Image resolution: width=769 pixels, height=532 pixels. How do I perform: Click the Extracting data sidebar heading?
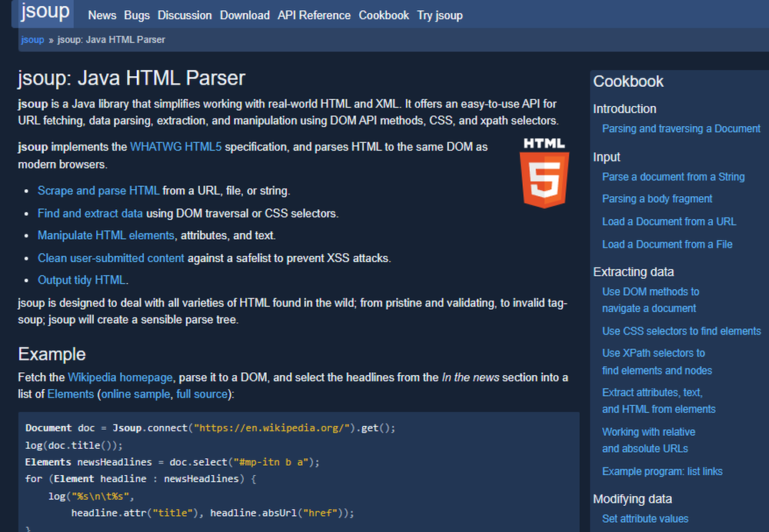coord(633,272)
